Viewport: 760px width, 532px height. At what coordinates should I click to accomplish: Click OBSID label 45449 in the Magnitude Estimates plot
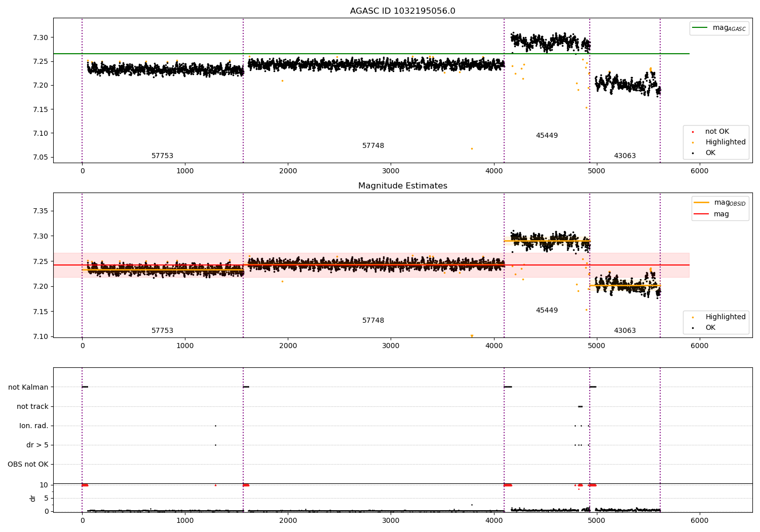coord(547,311)
